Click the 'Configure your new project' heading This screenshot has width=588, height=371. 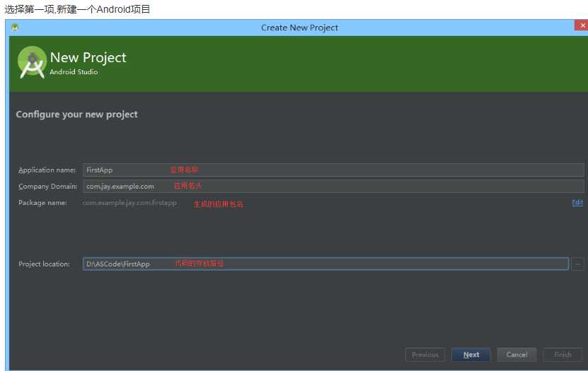click(x=76, y=114)
